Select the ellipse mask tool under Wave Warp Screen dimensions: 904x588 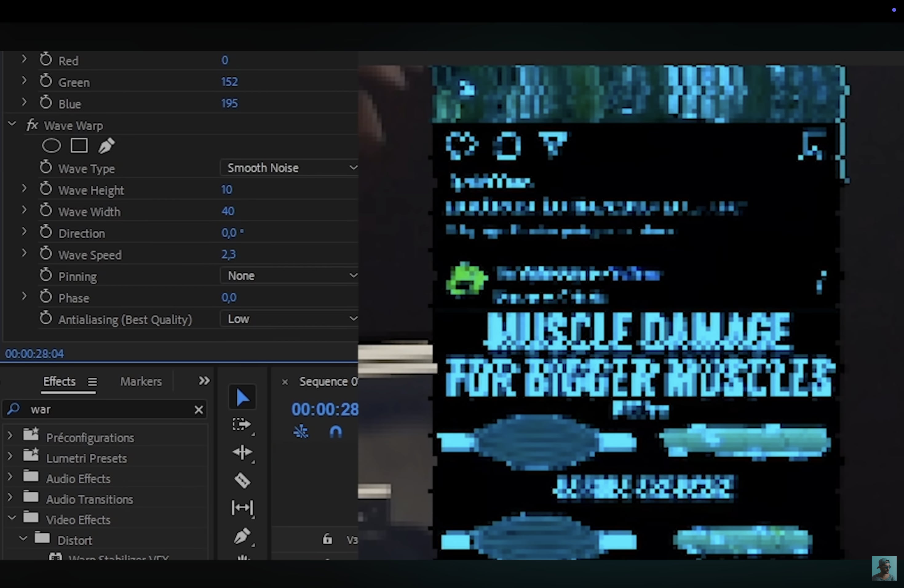51,145
